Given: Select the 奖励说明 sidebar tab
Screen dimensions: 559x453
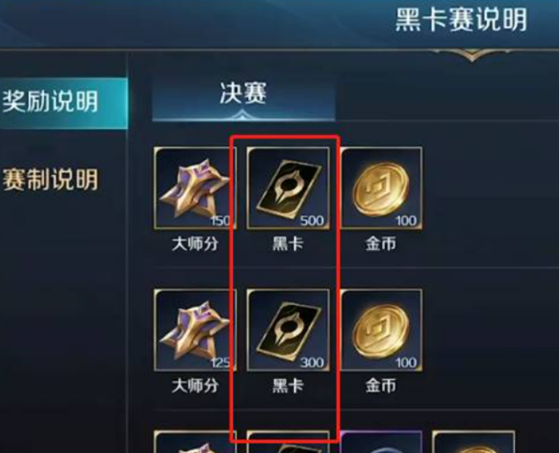Looking at the screenshot, I should click(x=63, y=103).
